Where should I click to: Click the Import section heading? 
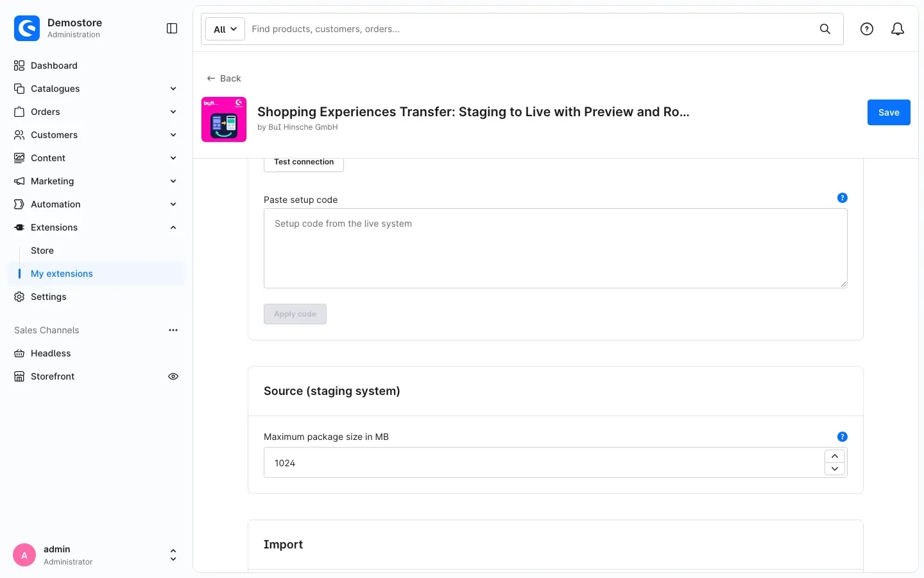[283, 545]
